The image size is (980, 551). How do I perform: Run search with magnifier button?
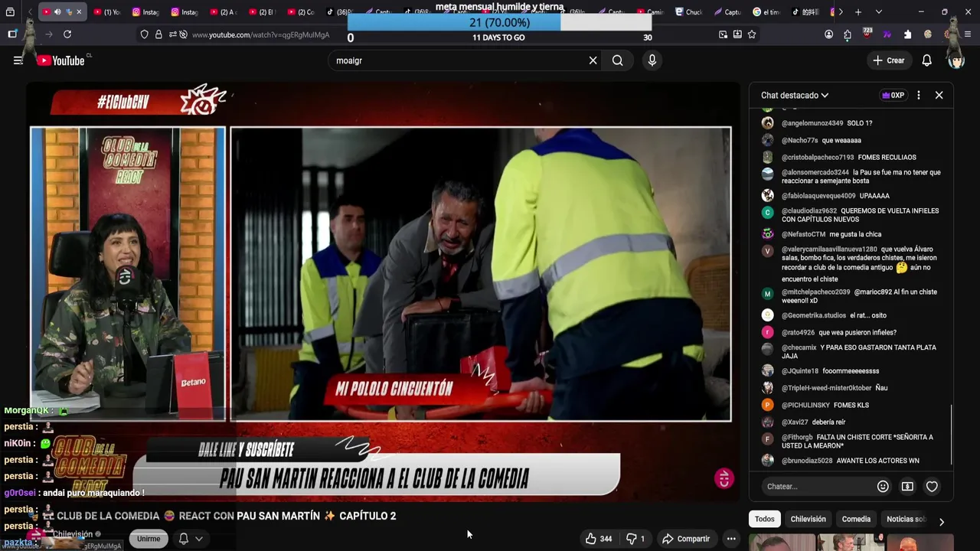(x=618, y=60)
